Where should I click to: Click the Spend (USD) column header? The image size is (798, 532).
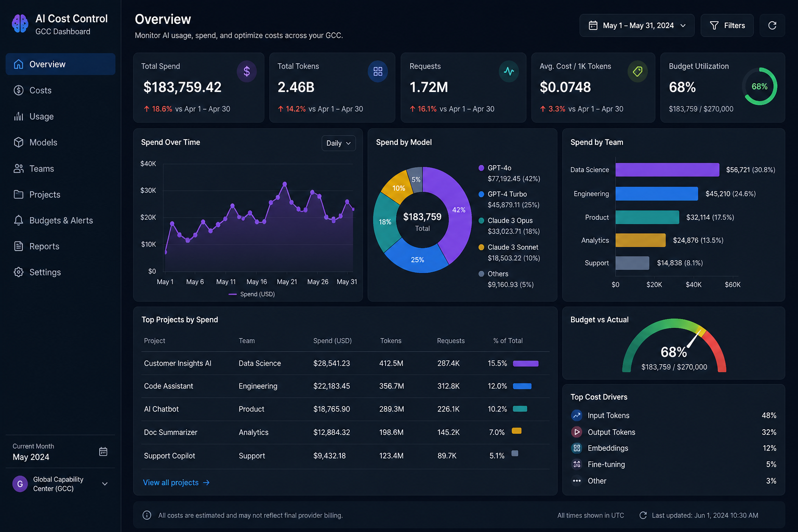(332, 341)
